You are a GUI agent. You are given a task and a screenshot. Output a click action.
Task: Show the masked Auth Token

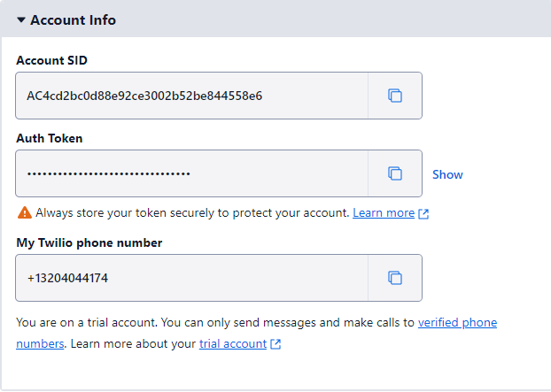[x=447, y=174]
